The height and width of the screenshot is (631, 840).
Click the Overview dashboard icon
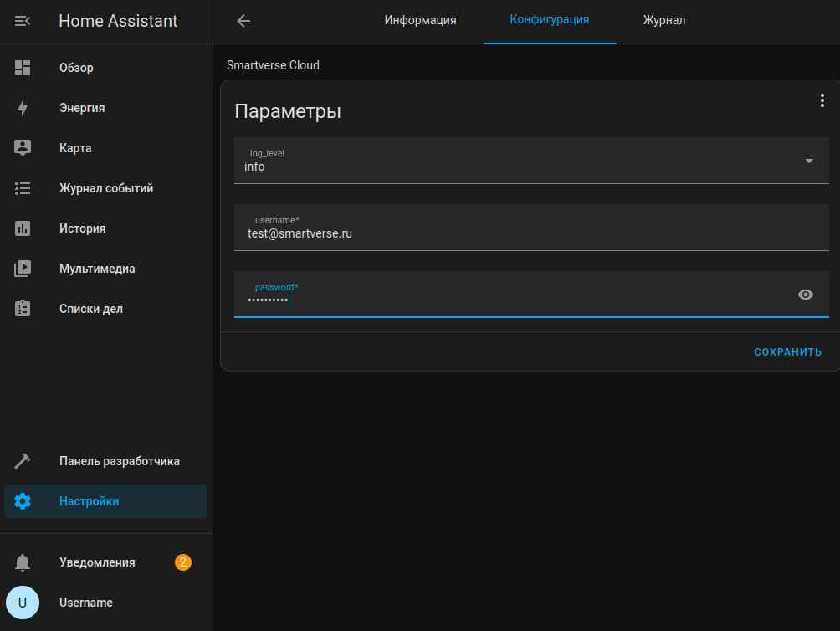[x=23, y=68]
